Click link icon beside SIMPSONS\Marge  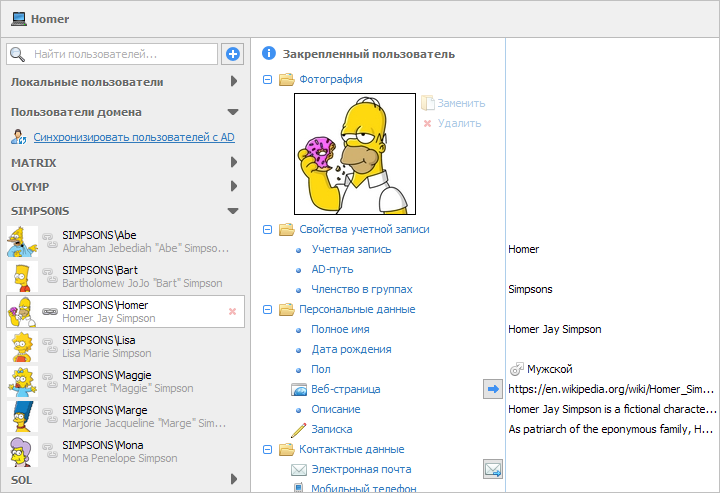tap(50, 416)
